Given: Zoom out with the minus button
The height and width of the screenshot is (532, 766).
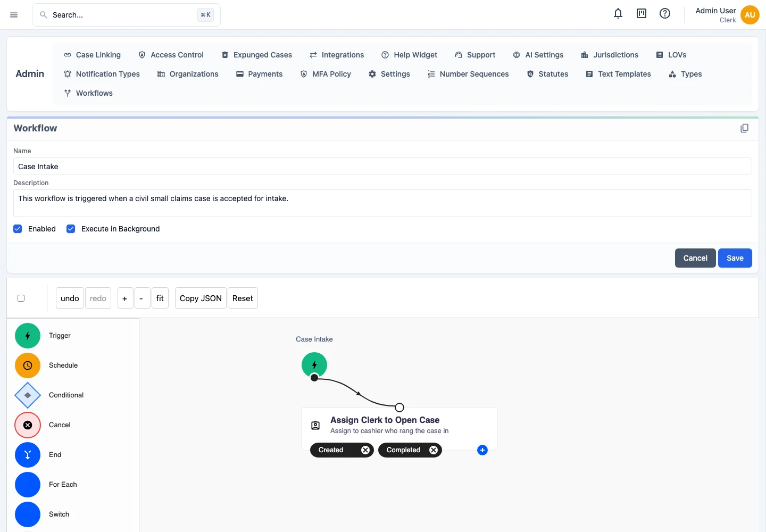Looking at the screenshot, I should [141, 298].
